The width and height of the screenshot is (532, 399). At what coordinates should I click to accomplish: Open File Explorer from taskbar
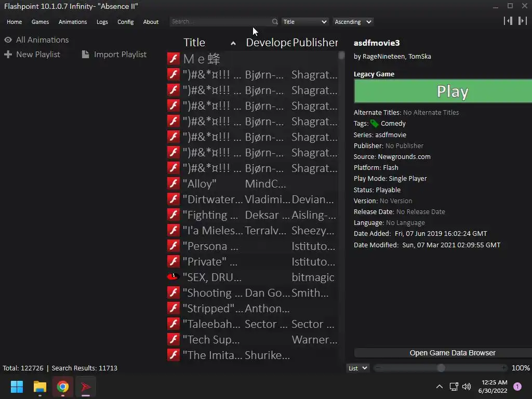(39, 387)
